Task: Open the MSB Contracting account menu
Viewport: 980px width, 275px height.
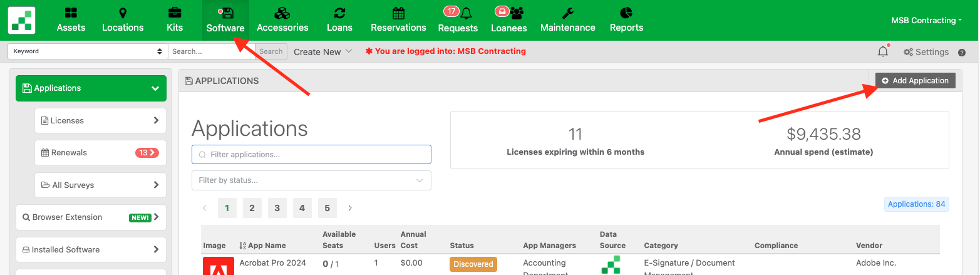Action: tap(927, 20)
